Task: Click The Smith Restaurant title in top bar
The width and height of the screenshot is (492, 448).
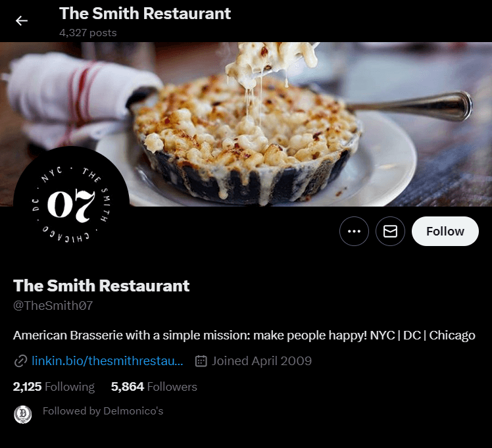Action: [x=145, y=14]
